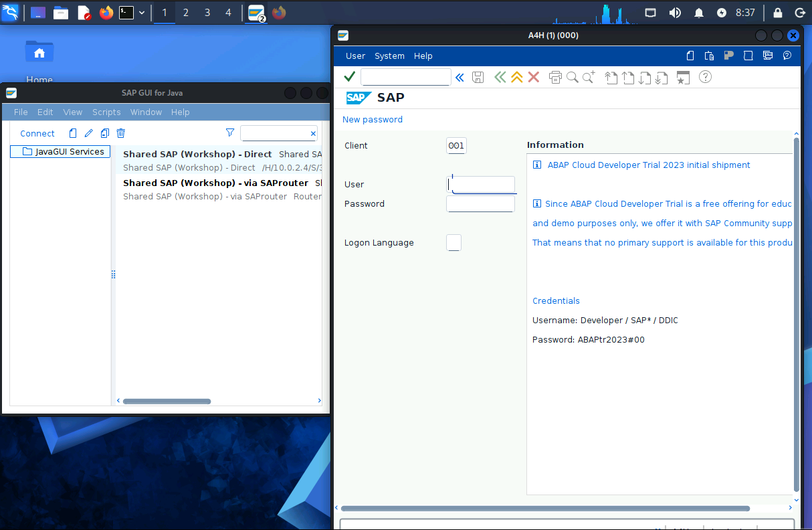Click the User input field
The height and width of the screenshot is (530, 812).
pyautogui.click(x=480, y=185)
